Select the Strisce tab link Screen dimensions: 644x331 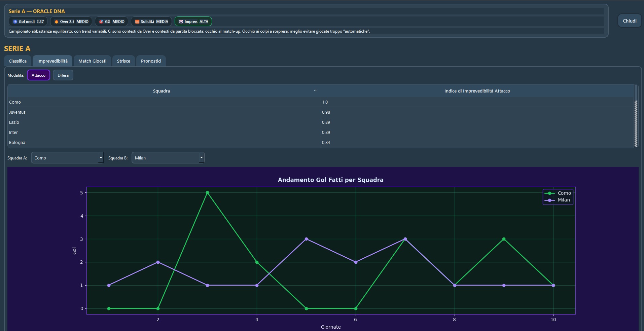point(123,61)
